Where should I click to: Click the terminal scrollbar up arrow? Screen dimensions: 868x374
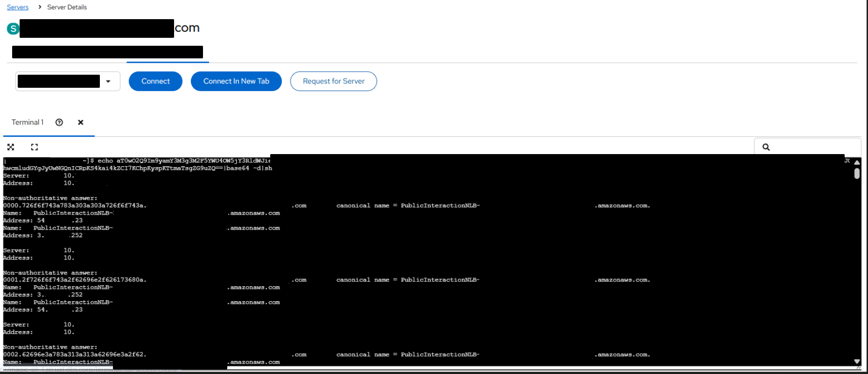pyautogui.click(x=857, y=162)
